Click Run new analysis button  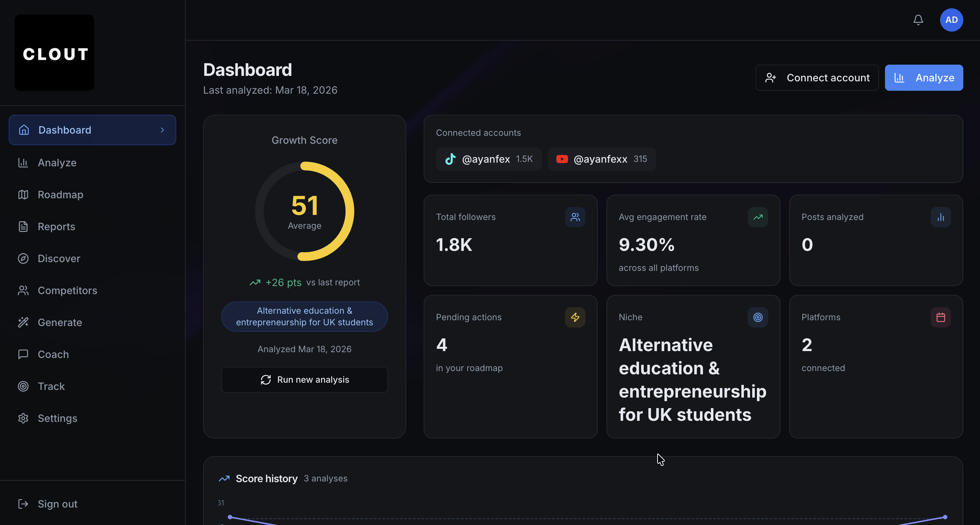[x=304, y=379]
